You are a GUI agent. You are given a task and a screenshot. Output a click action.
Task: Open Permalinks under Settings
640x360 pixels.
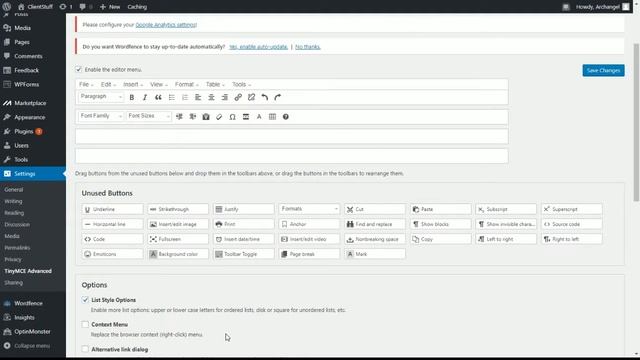17,248
